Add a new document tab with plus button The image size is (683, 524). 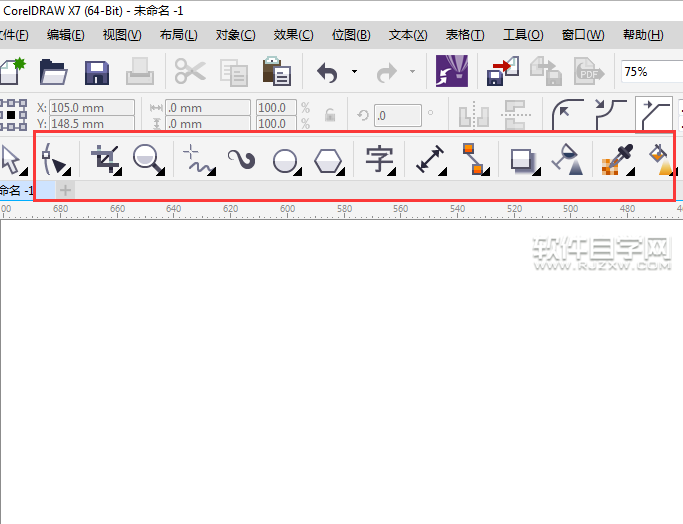(x=65, y=190)
